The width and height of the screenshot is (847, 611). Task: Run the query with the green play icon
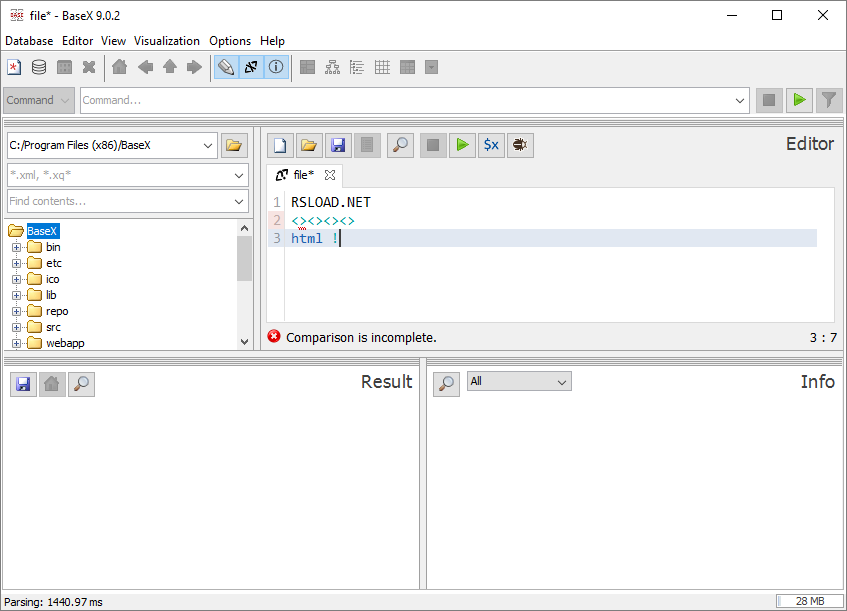[x=462, y=145]
